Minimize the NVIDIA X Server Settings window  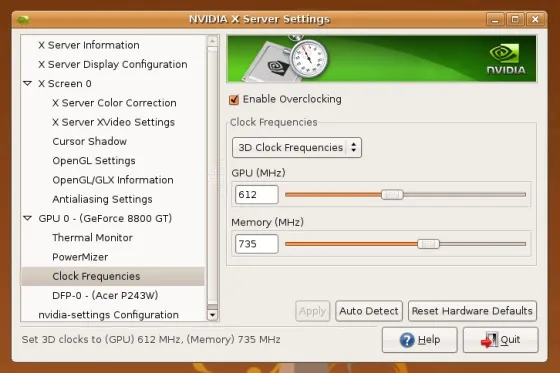[x=495, y=19]
